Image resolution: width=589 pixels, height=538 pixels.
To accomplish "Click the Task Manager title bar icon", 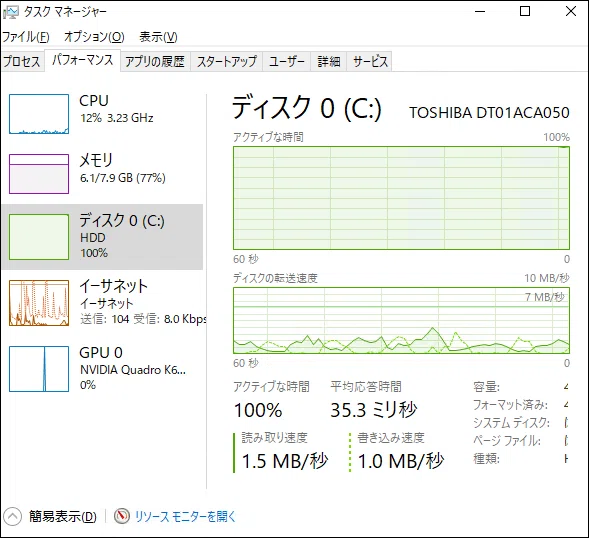I will (11, 12).
